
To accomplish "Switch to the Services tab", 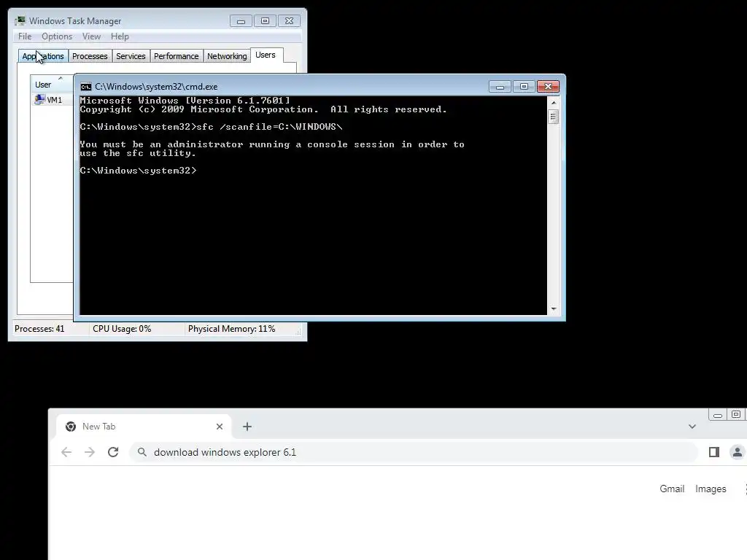I will point(131,56).
